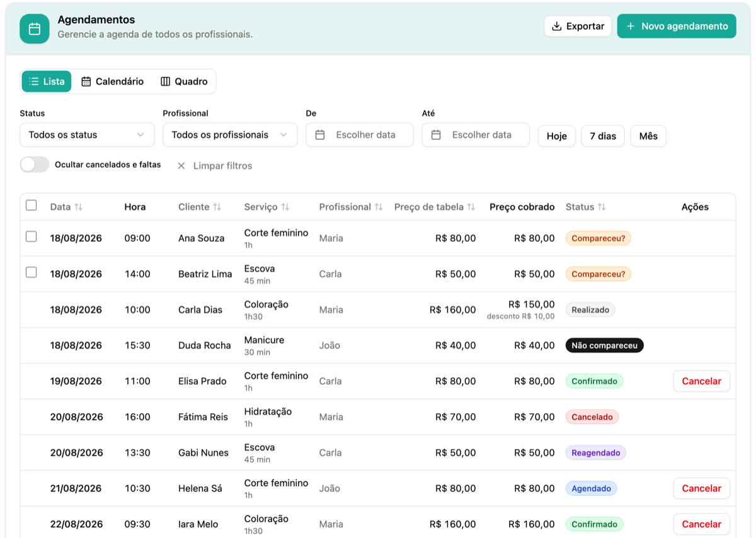Filter by Hoje button
The height and width of the screenshot is (538, 756).
click(x=557, y=136)
